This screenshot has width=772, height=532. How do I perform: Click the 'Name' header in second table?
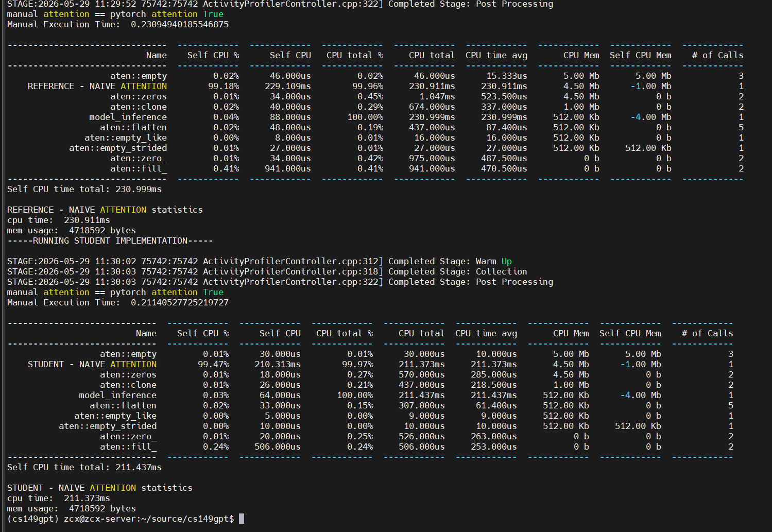tap(146, 333)
